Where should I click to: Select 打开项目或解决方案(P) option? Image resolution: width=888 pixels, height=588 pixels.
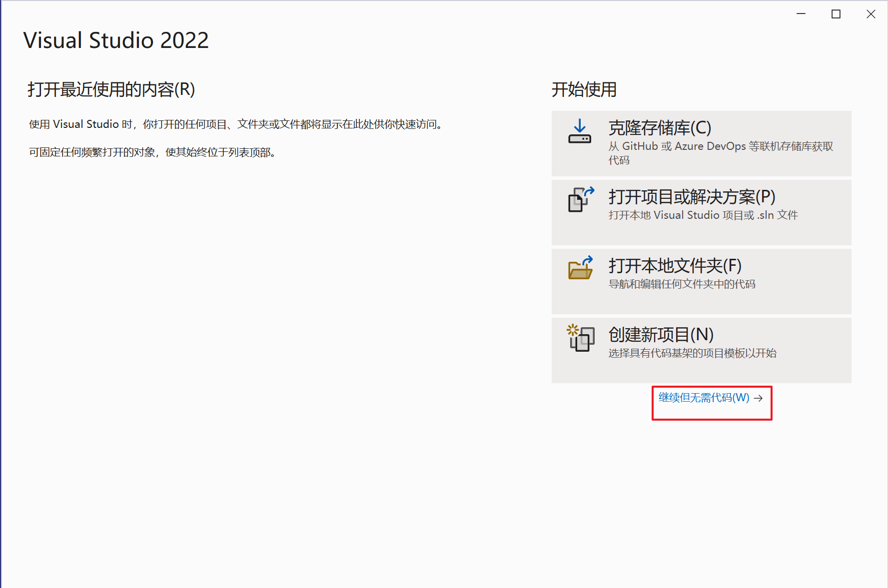[x=701, y=212]
